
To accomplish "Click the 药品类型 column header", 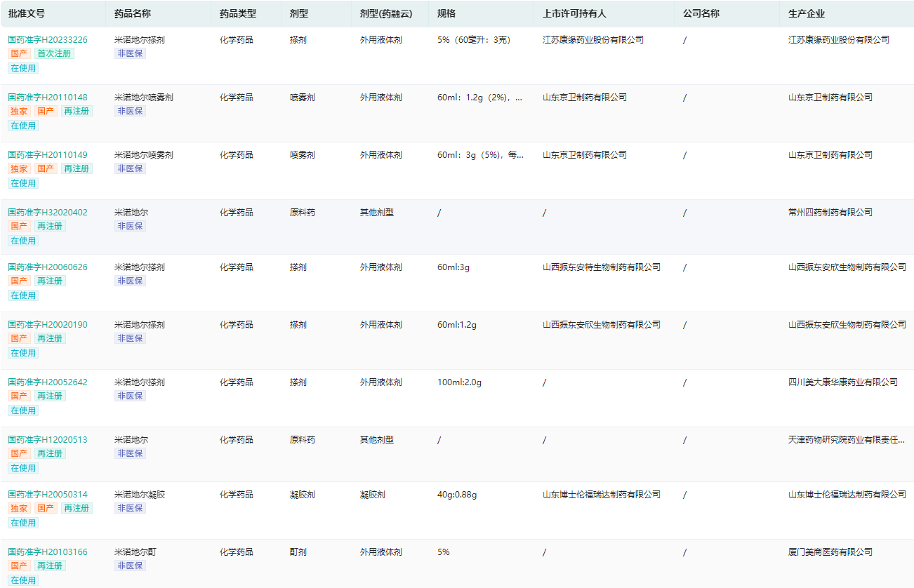I will point(238,13).
